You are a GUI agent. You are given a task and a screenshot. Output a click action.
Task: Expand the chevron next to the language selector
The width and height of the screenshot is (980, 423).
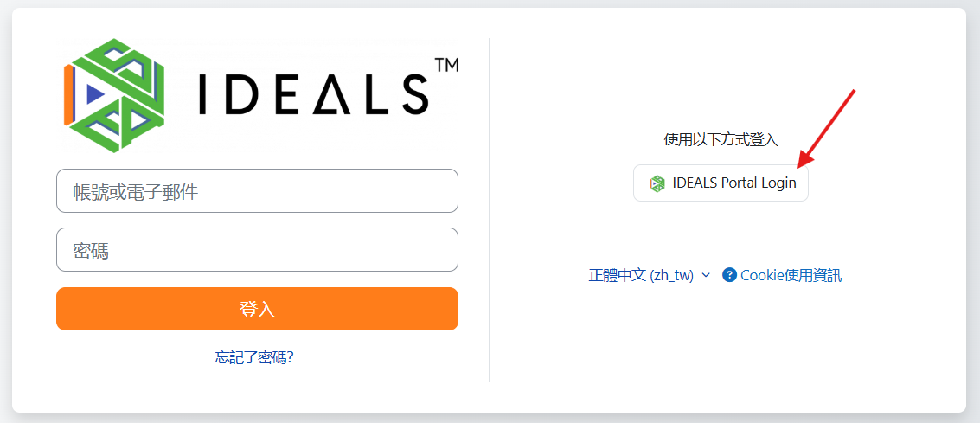(x=706, y=275)
